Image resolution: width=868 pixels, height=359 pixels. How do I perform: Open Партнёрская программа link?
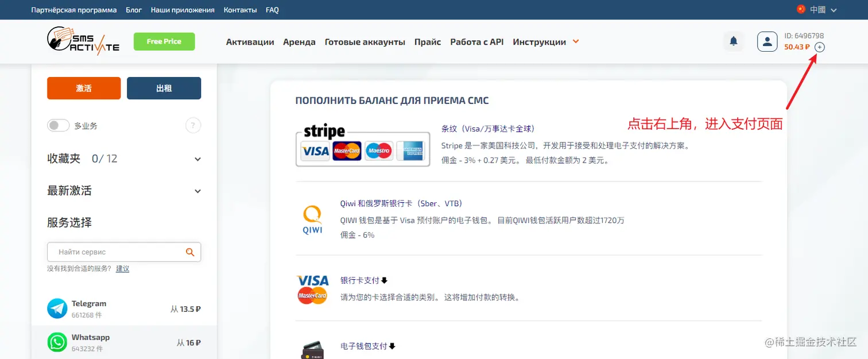74,10
